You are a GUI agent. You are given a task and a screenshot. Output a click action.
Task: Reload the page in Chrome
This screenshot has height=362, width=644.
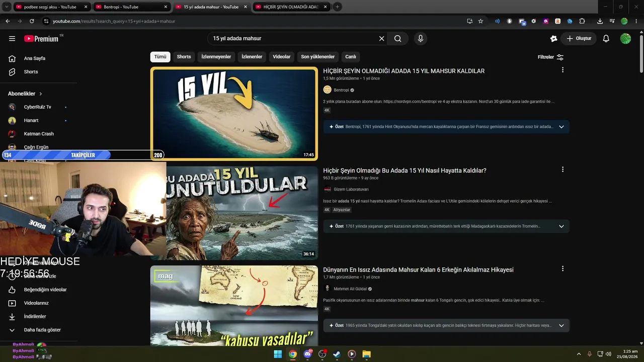[x=32, y=21]
